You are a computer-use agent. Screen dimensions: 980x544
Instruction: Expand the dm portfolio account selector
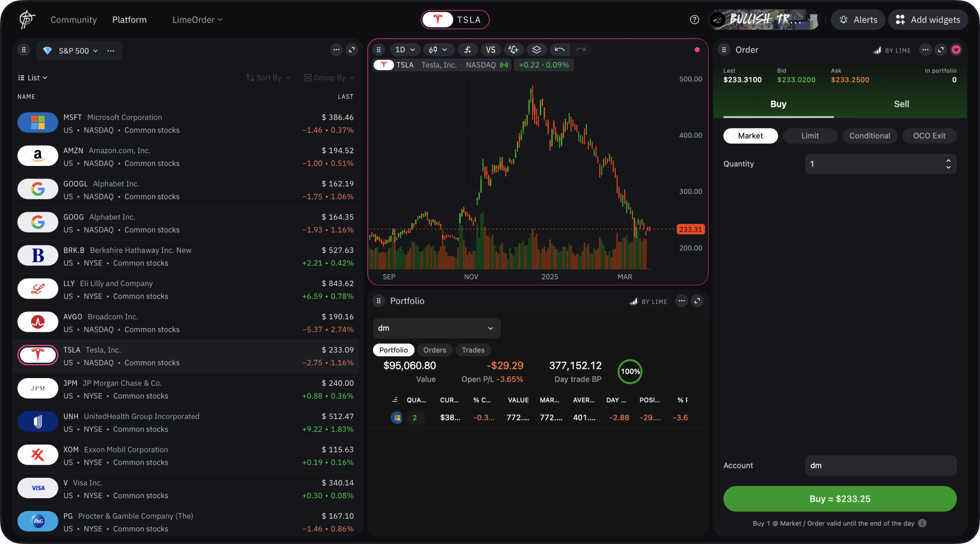[436, 328]
